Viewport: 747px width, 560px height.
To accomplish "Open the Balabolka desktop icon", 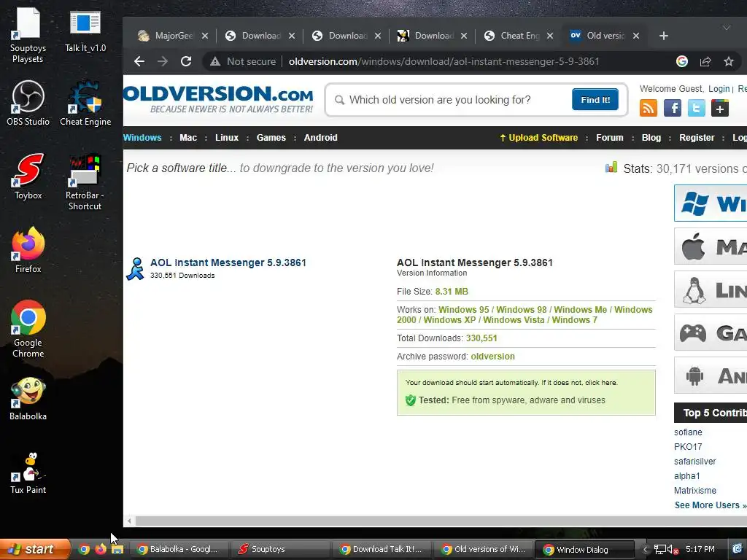I will tap(28, 399).
